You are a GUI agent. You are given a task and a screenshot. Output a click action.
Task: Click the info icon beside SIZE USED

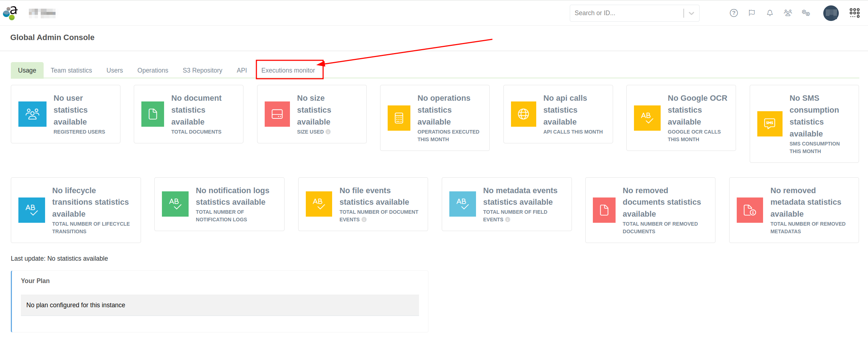pos(328,132)
